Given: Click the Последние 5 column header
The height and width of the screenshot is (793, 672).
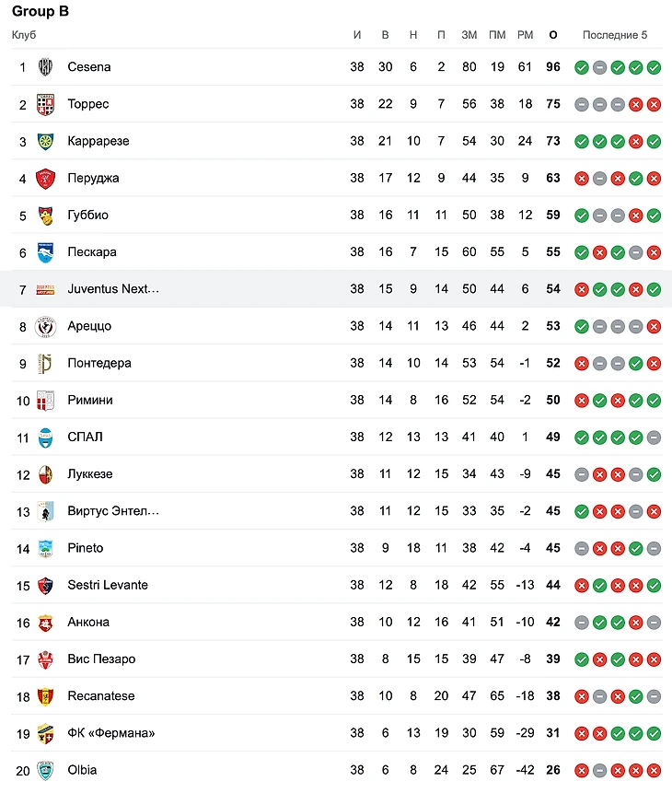Looking at the screenshot, I should (615, 35).
